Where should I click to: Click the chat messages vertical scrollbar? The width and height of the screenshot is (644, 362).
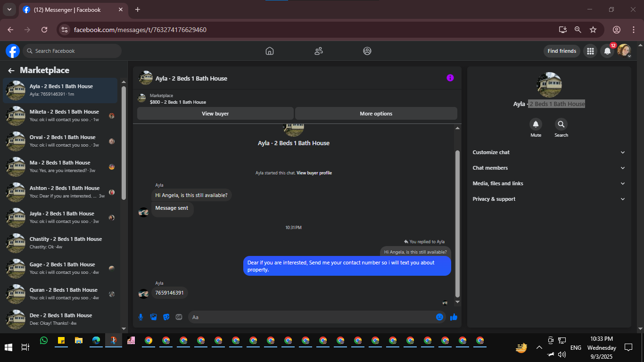pyautogui.click(x=457, y=223)
